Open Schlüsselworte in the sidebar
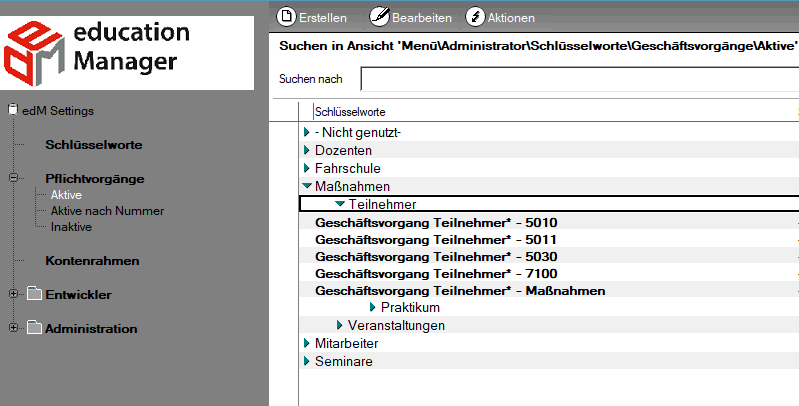The width and height of the screenshot is (799, 406). click(x=94, y=145)
